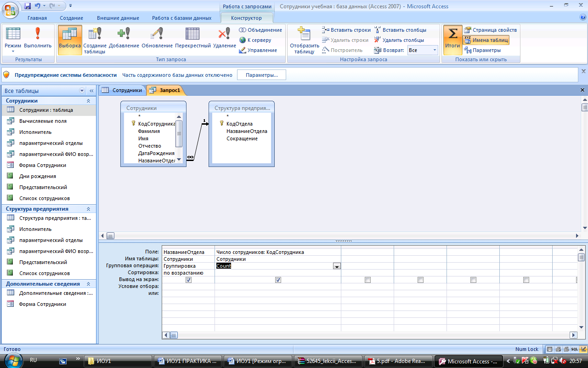
Task: Select Дополнительные сведения table item
Action: [48, 293]
